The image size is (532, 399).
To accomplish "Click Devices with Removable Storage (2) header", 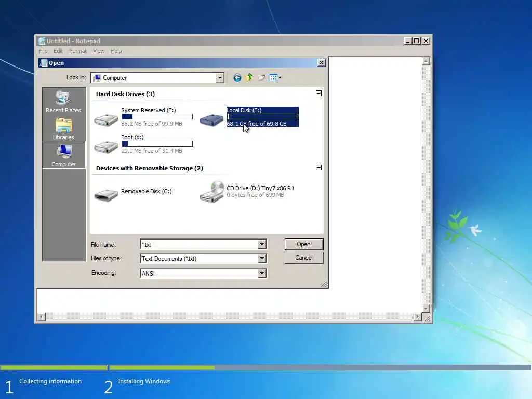I will (x=149, y=168).
